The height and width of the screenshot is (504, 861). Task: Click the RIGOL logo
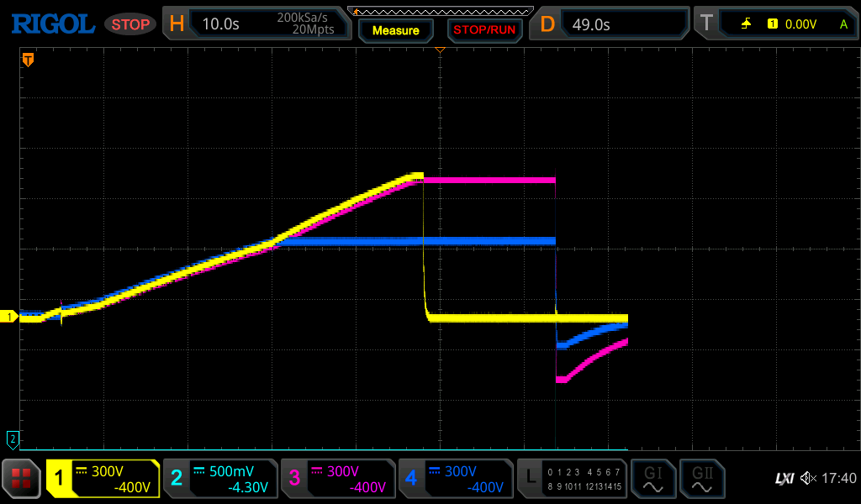coord(52,24)
